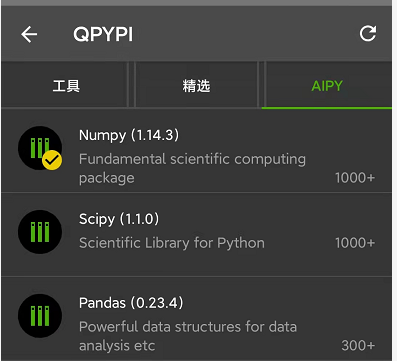Tap the Scipy package icon
397x361 pixels.
(x=40, y=232)
